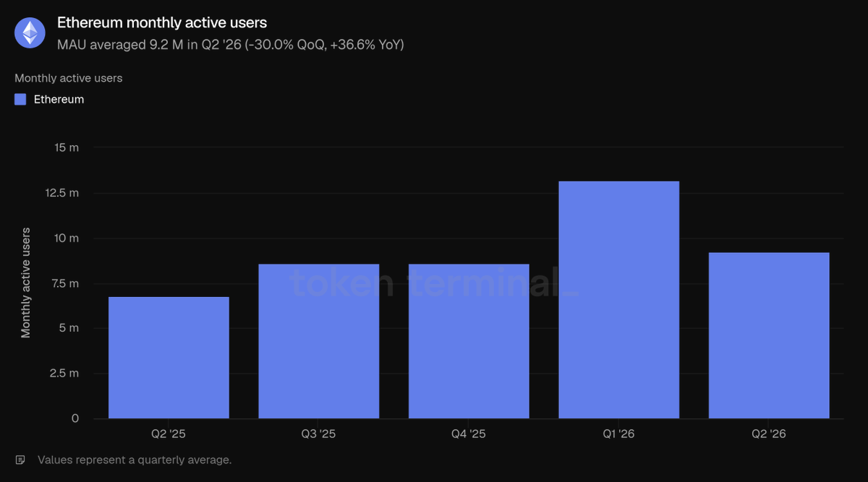Select the Q3 '25 bar
Viewport: 868px width, 482px height.
(x=319, y=341)
